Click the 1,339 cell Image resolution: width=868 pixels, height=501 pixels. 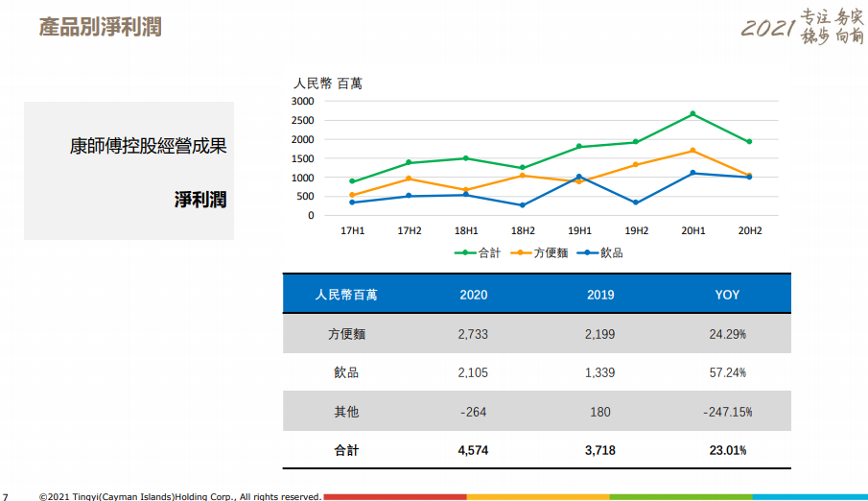click(600, 372)
